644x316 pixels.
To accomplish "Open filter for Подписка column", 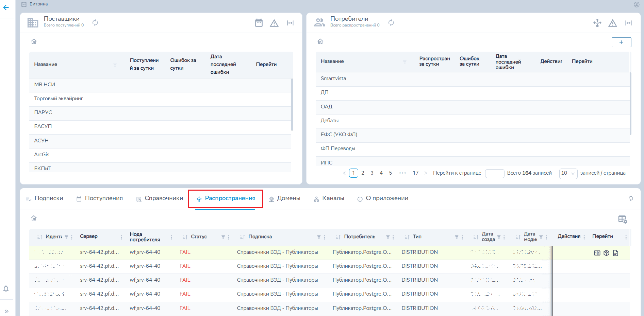I will [x=319, y=237].
